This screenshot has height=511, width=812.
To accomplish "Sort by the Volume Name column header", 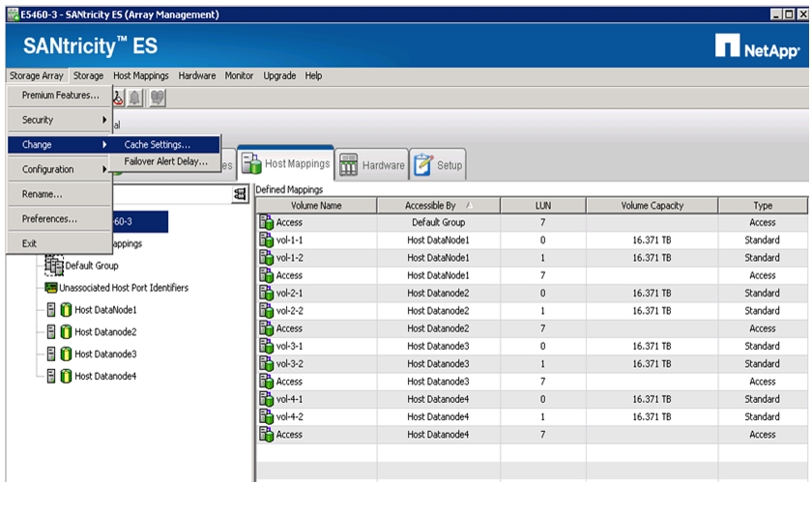I will [x=316, y=206].
